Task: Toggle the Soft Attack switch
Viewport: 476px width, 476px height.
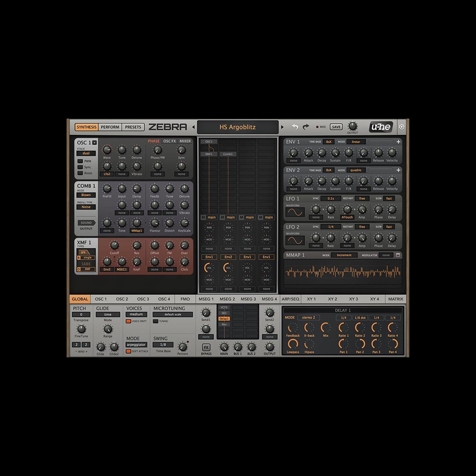Action: [128, 351]
